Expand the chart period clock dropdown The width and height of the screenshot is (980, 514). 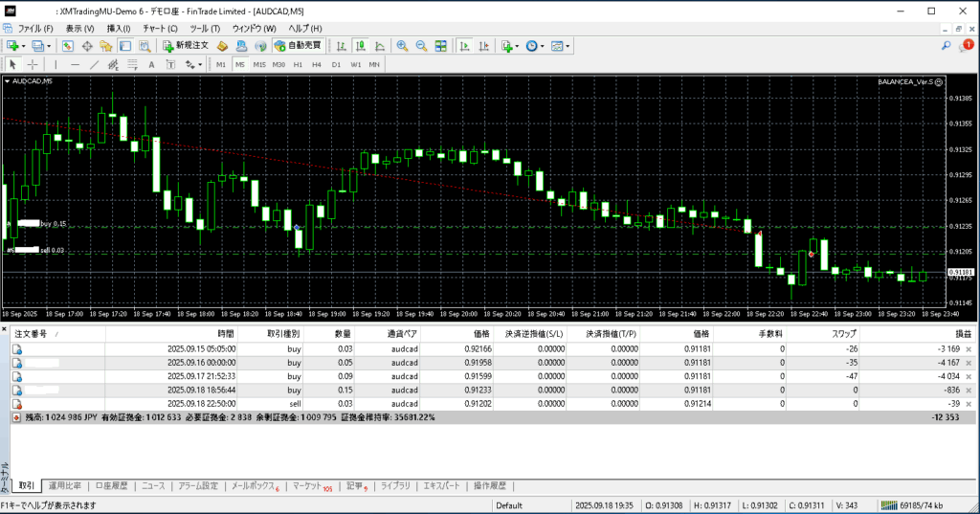[543, 46]
